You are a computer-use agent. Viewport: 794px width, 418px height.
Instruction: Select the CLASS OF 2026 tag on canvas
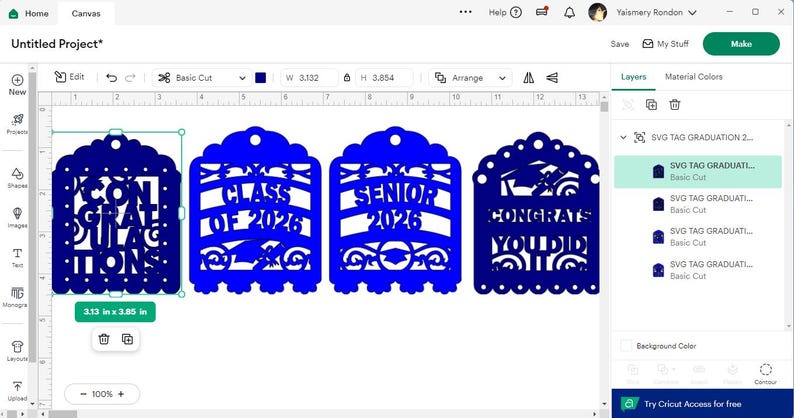(x=255, y=210)
